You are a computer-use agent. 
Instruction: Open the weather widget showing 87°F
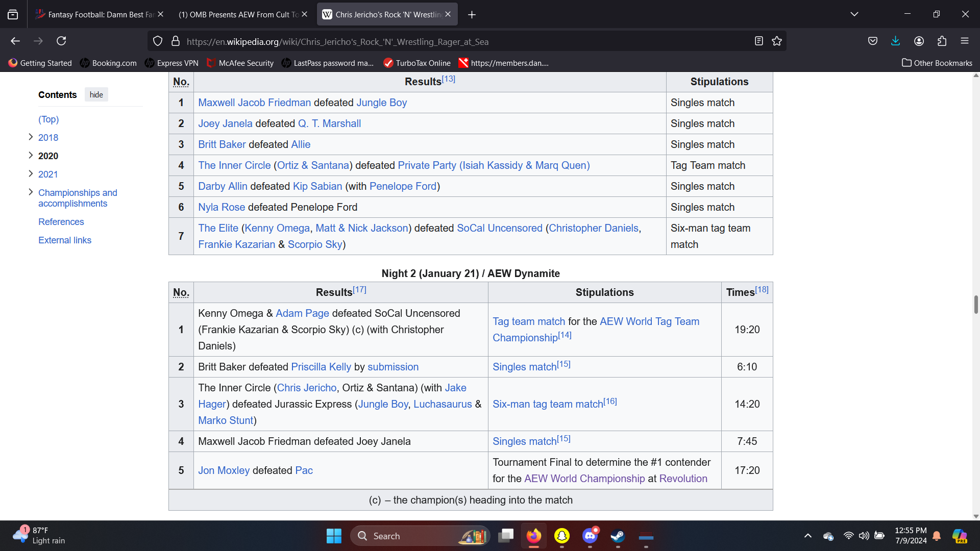click(40, 536)
